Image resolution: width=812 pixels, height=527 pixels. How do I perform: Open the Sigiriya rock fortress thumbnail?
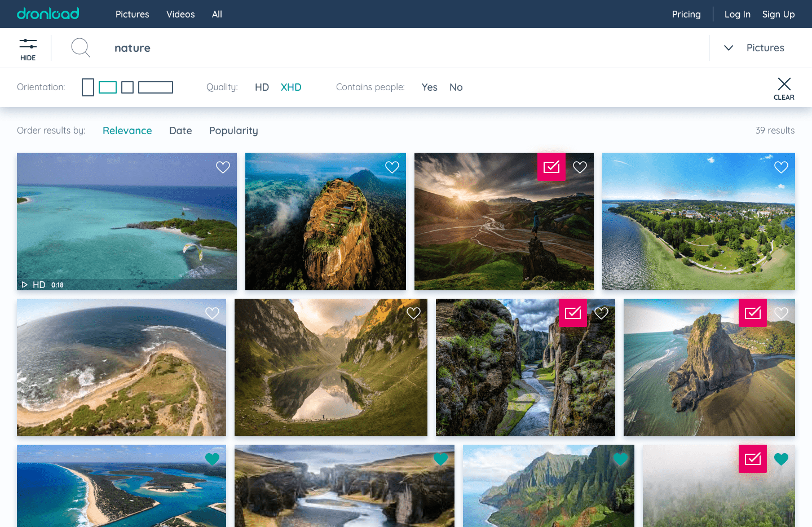(325, 222)
